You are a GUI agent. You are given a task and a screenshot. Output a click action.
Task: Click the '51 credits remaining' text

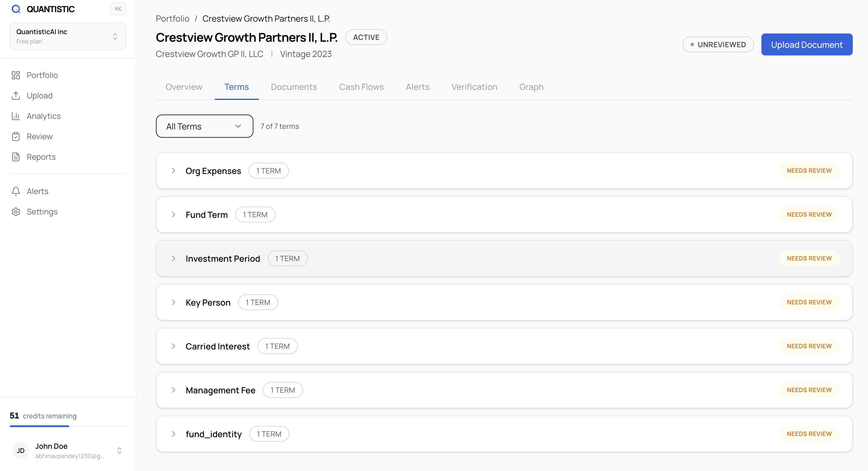pos(43,416)
